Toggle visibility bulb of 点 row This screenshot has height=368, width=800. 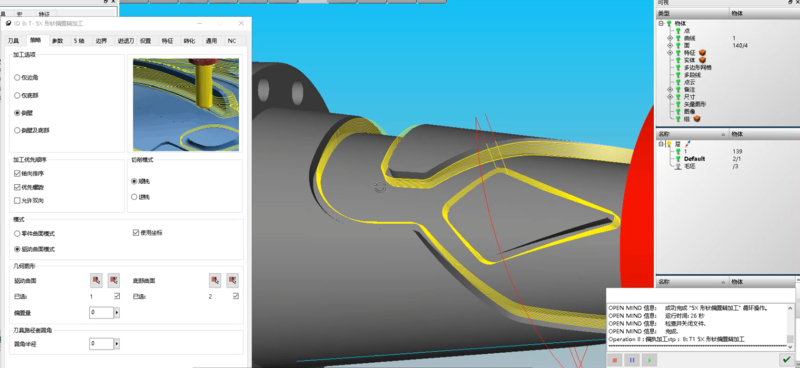pyautogui.click(x=678, y=31)
